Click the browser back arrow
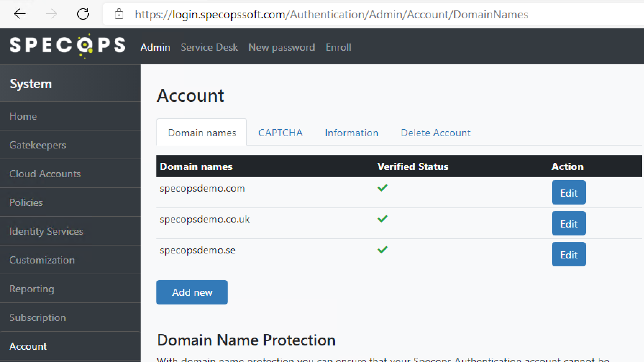This screenshot has height=362, width=644. click(20, 14)
